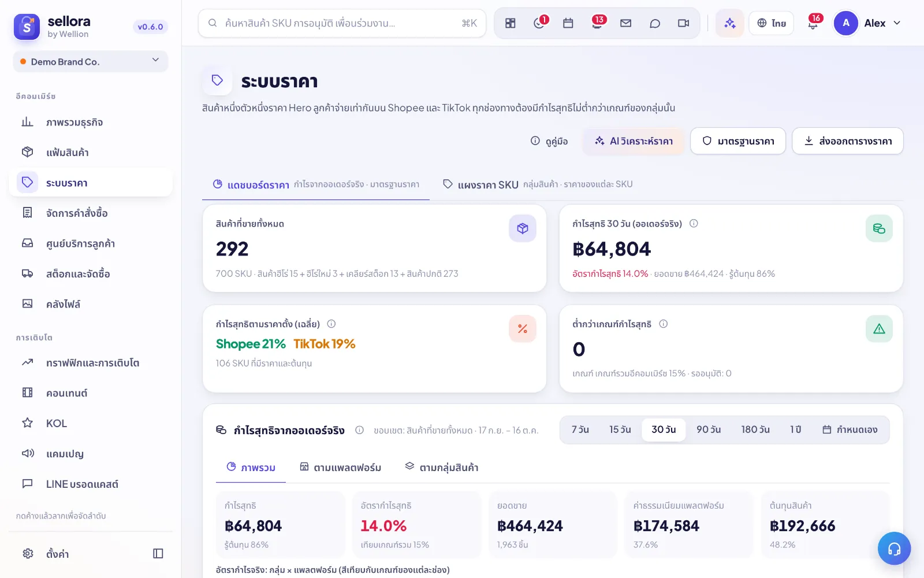Click info icon beside ต่ำกว่าเกณฑ์กำไรสุทธิ
This screenshot has height=578, width=924.
(664, 324)
